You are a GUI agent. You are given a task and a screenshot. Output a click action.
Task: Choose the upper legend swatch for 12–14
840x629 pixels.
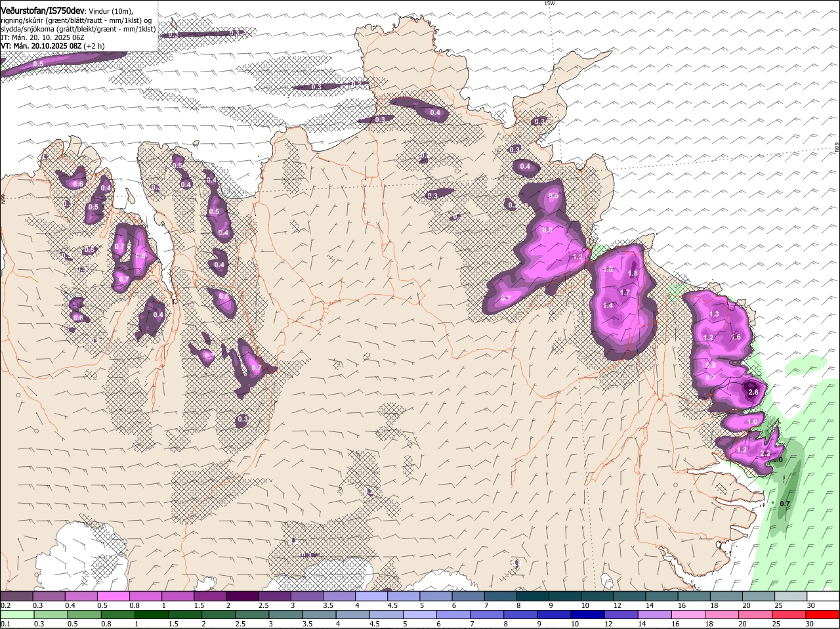pyautogui.click(x=630, y=596)
